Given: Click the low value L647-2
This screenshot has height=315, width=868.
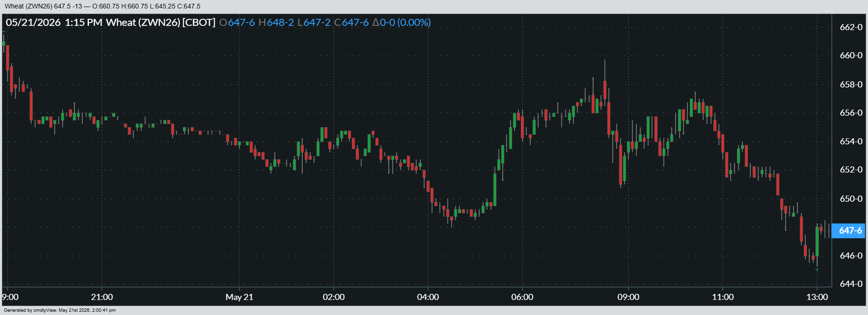Looking at the screenshot, I should coord(314,22).
